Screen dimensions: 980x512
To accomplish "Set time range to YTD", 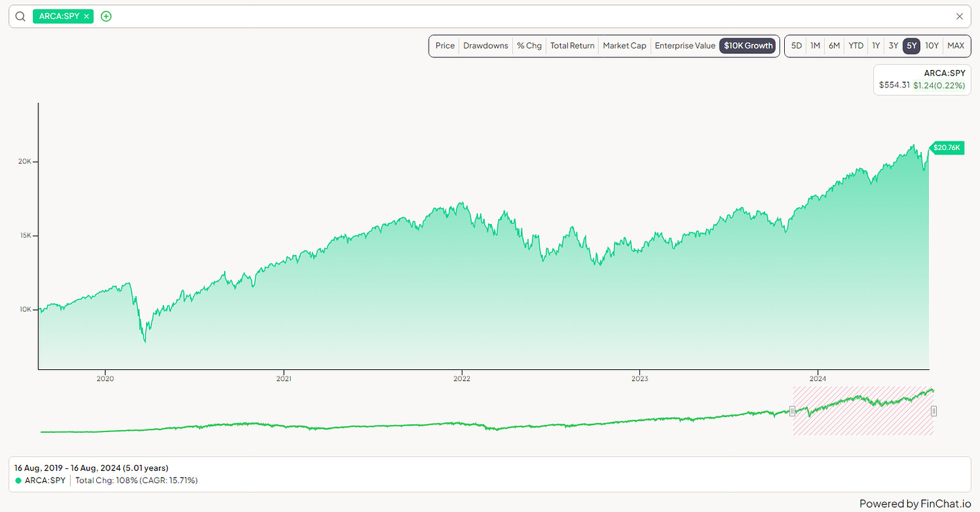I will tap(855, 46).
